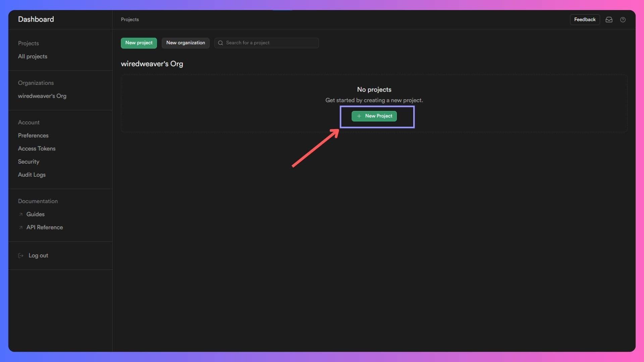Screen dimensions: 644x362
Task: Go to Preferences
Action: [33, 135]
